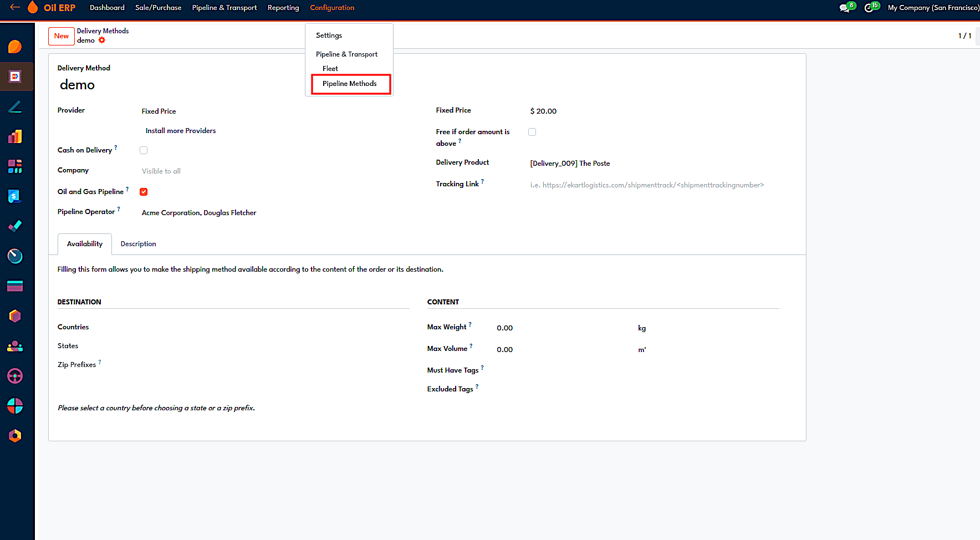Open the messages icon with badge 8
Viewport: 980px width, 540px height.
point(846,8)
